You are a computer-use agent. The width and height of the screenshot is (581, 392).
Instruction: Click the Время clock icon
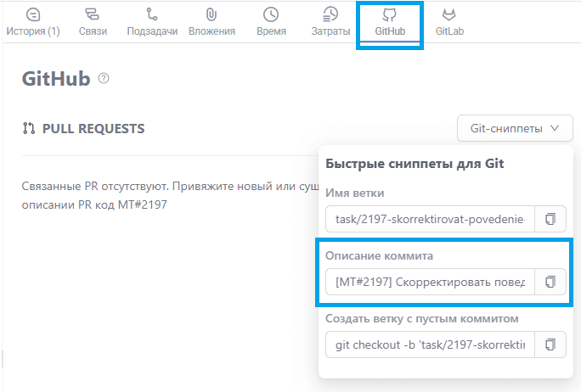coord(271,14)
